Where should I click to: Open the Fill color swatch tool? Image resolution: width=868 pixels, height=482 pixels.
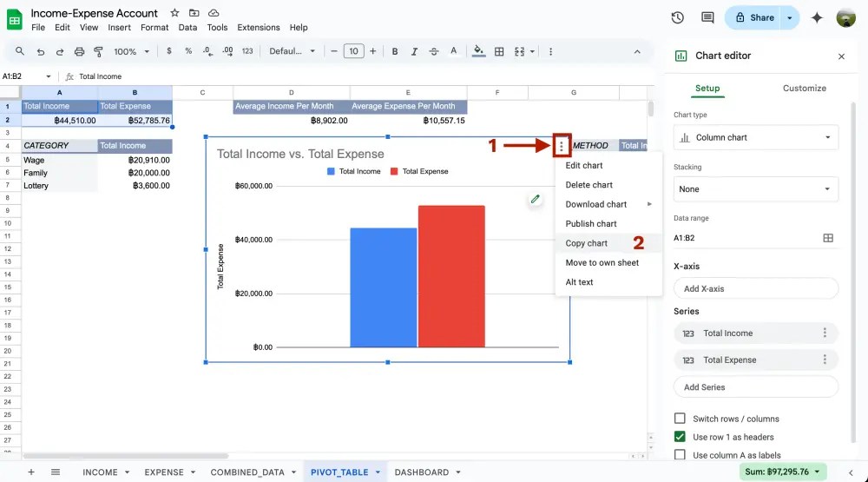pos(478,51)
